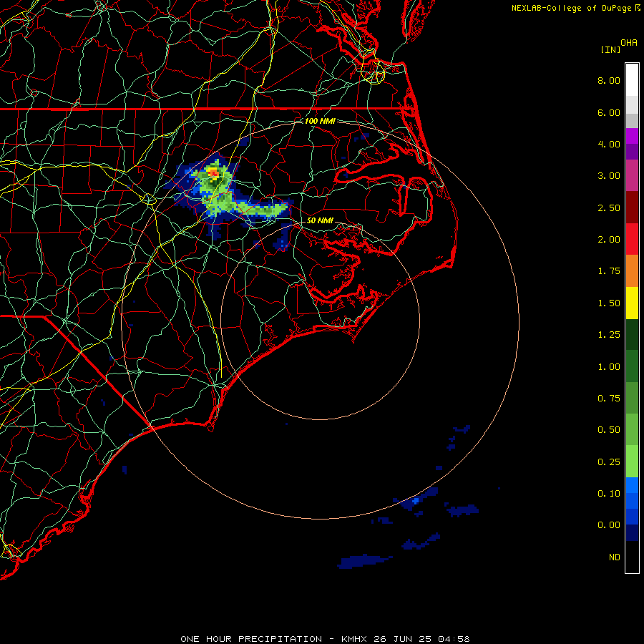Click the 0.25 legend value
644x644 pixels.
click(609, 462)
